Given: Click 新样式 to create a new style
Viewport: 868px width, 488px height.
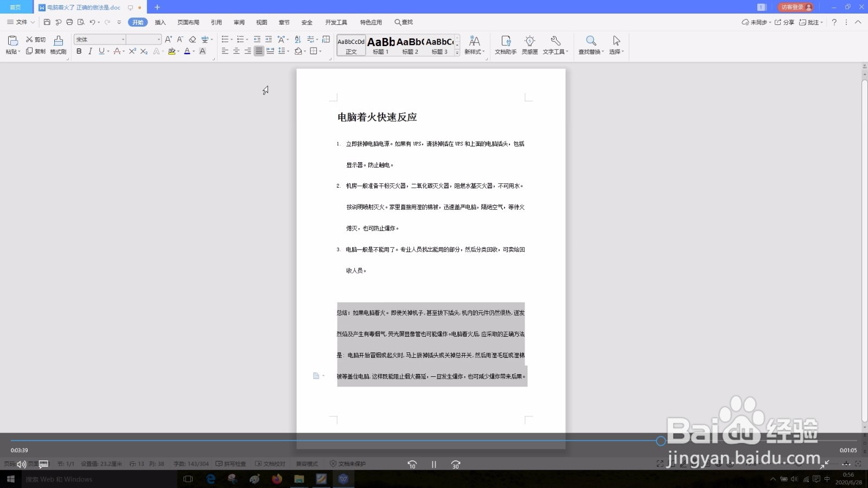Looking at the screenshot, I should click(475, 44).
